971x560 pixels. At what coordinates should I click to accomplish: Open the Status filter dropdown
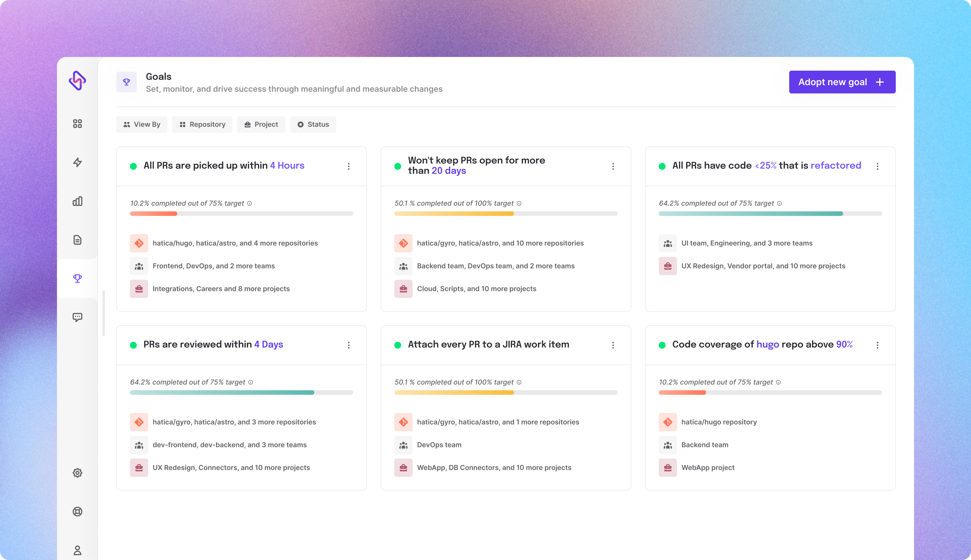pyautogui.click(x=313, y=124)
